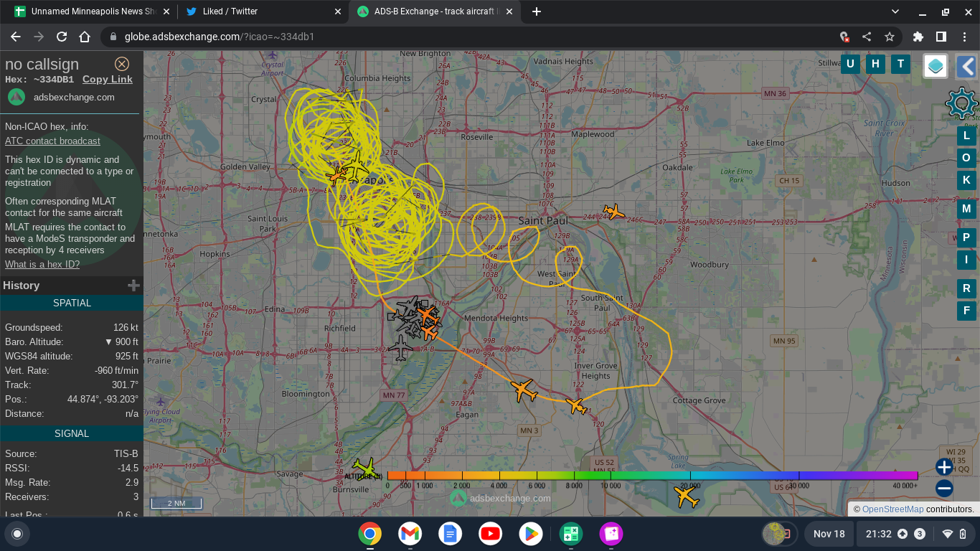Click the Copy Link link

107,80
